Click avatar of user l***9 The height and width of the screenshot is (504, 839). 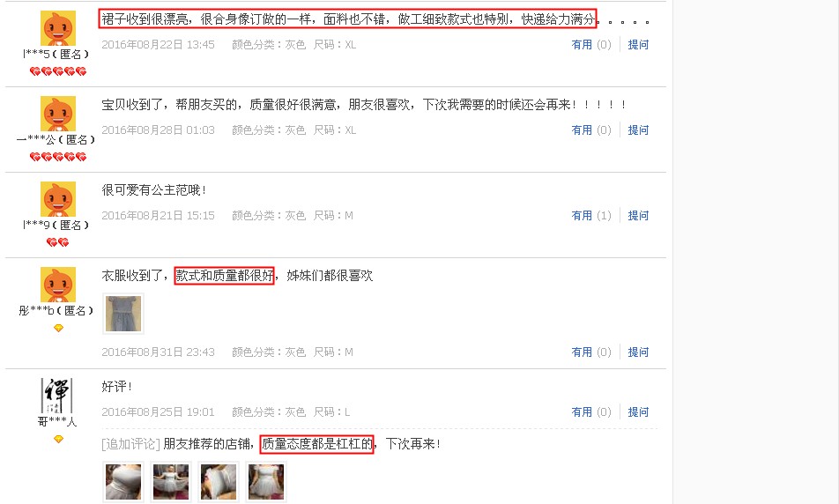coord(58,199)
